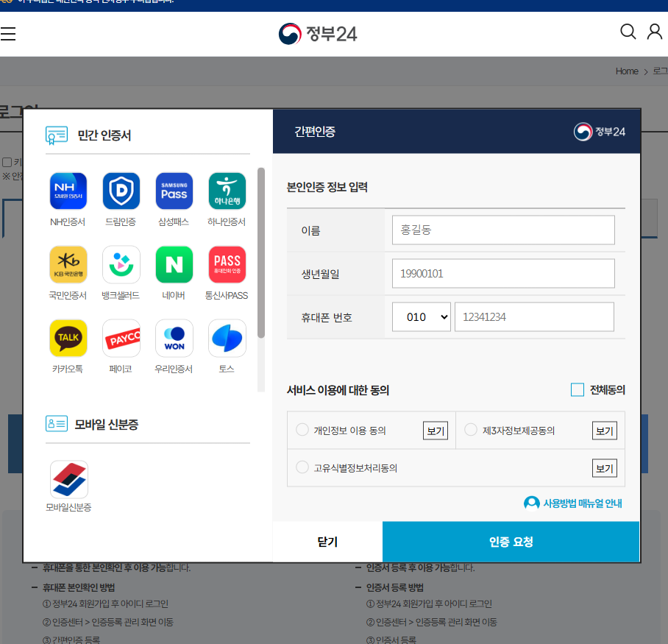Select the 모바일신분증 icon

pos(68,478)
